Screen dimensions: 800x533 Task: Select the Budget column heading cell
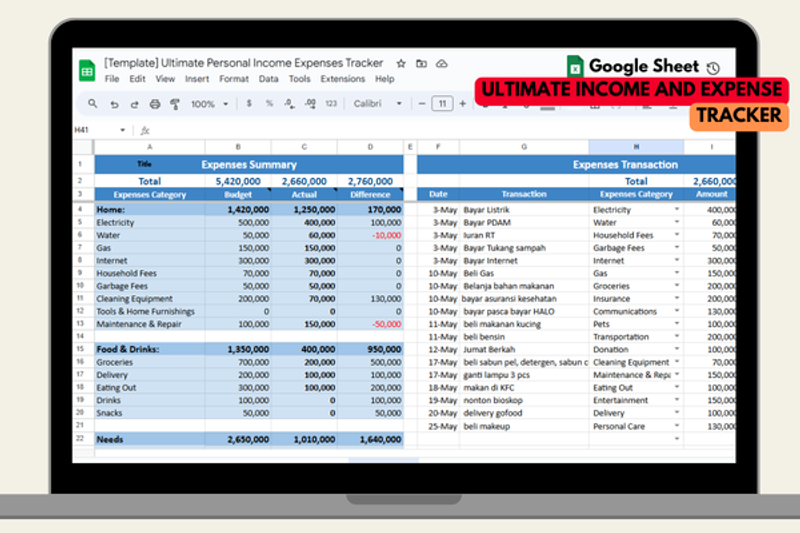(238, 194)
